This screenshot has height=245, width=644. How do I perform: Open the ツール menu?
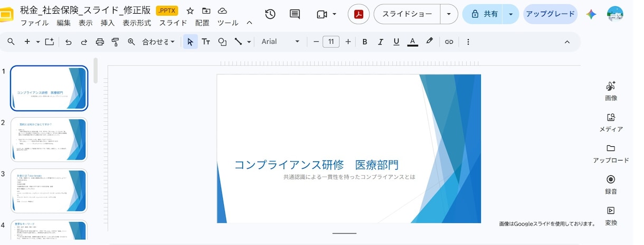(228, 23)
